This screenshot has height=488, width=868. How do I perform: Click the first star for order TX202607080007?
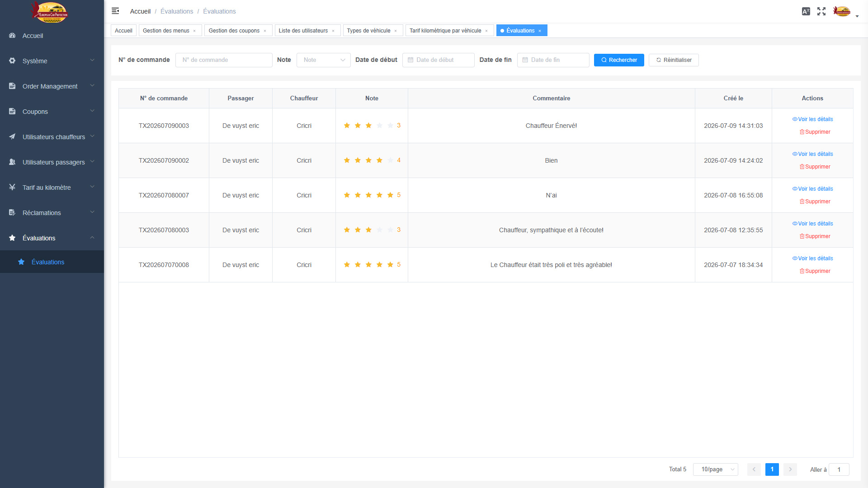pyautogui.click(x=347, y=195)
